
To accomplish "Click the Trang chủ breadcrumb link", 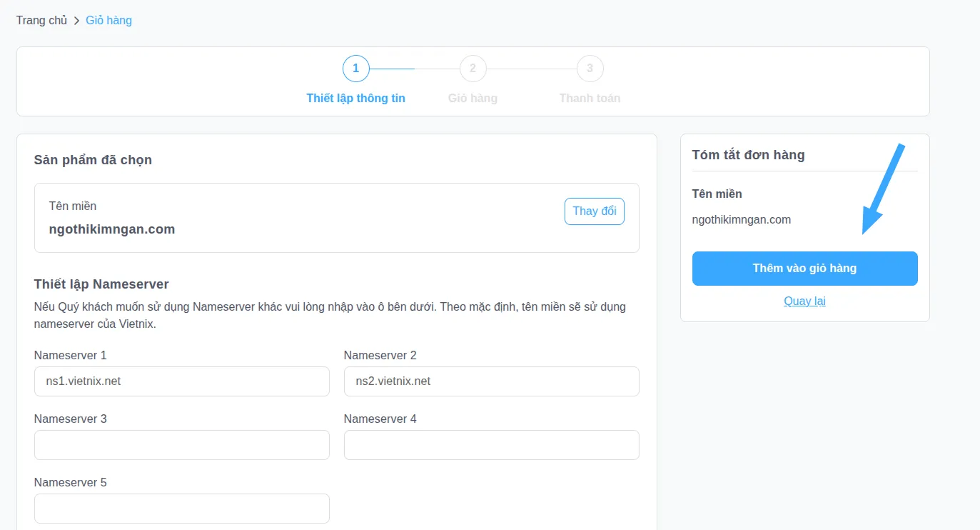I will click(x=41, y=20).
